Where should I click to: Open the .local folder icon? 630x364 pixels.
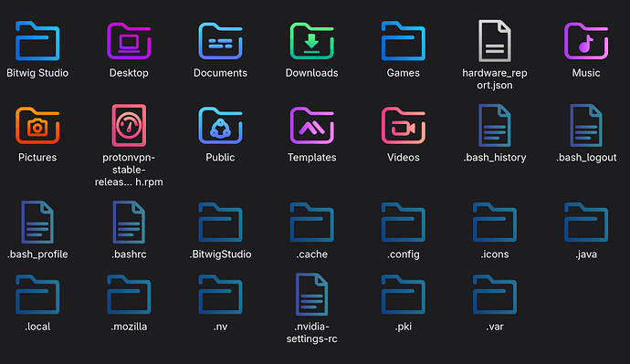coord(37,294)
